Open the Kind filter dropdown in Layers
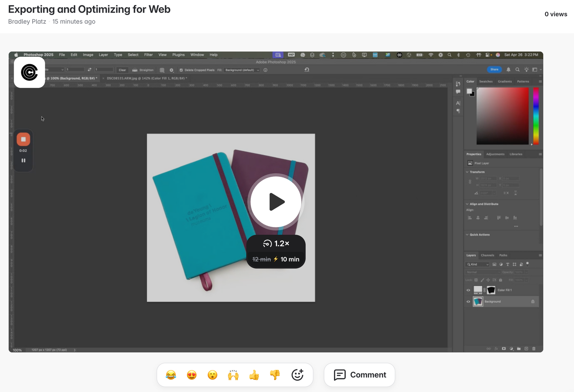This screenshot has width=574, height=392. 477,264
